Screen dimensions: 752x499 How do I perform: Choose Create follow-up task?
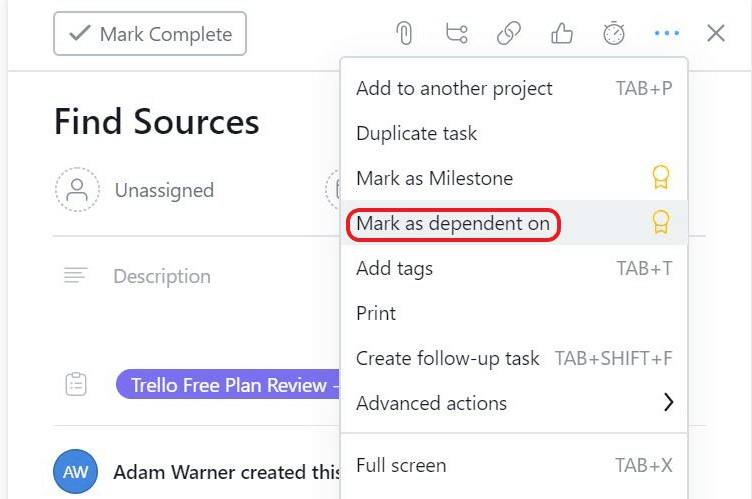coord(448,358)
